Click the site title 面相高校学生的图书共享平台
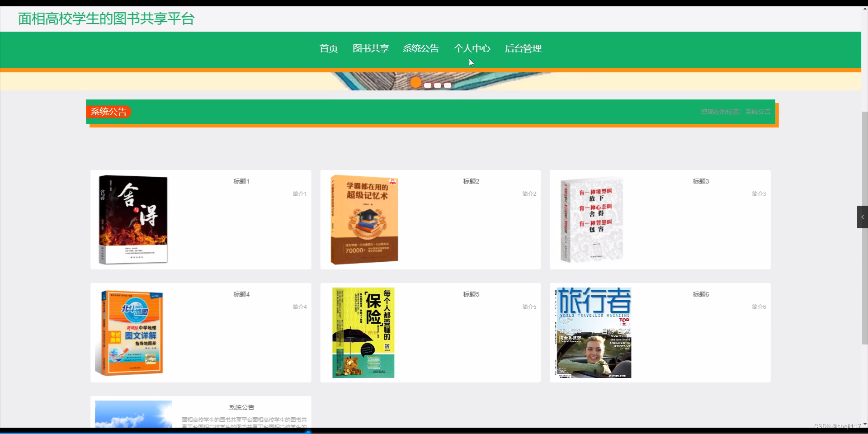Screen dimensions: 868x434 [105, 19]
